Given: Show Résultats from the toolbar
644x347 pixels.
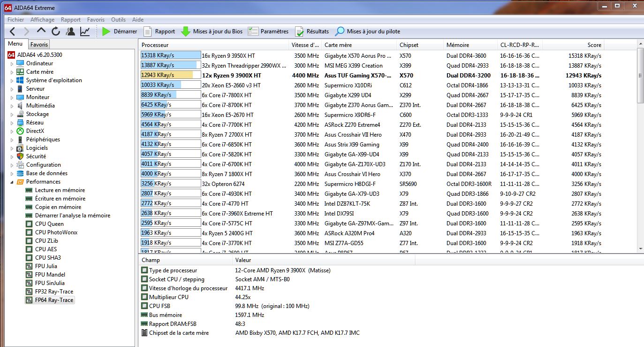Looking at the screenshot, I should (312, 31).
